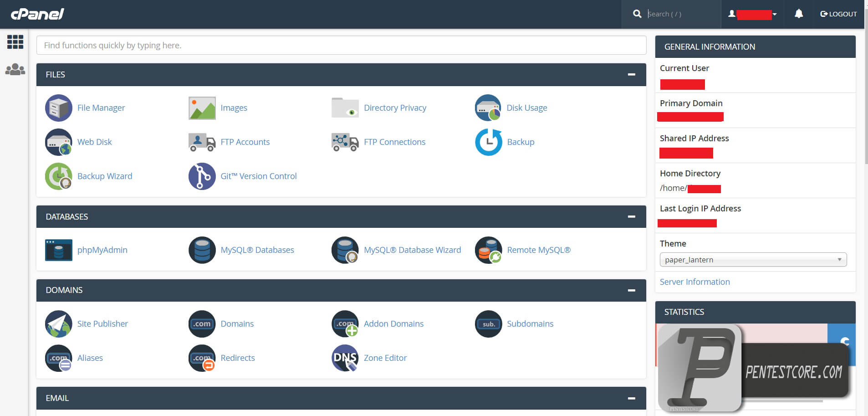This screenshot has height=416, width=868.
Task: Click the Shared IP Address label
Action: [694, 139]
